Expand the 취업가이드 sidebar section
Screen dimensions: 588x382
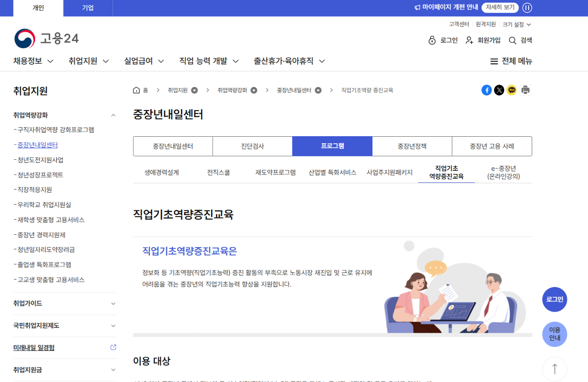[x=113, y=304]
